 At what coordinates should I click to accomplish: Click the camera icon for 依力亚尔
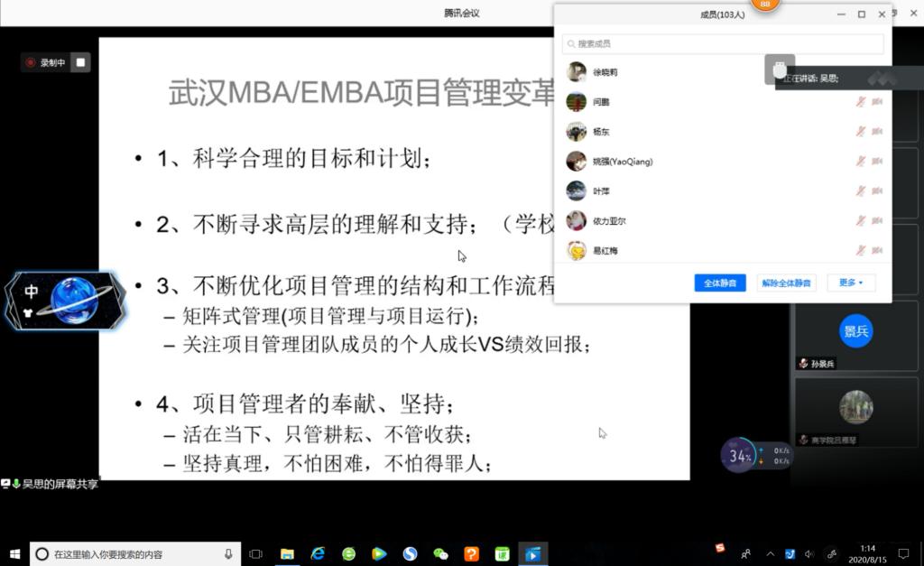pyautogui.click(x=877, y=220)
